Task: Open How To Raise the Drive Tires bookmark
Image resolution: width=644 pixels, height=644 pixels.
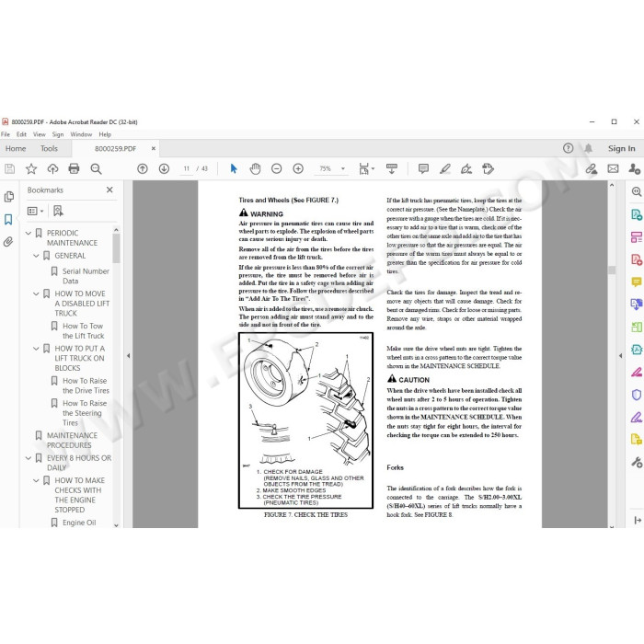Action: point(86,385)
